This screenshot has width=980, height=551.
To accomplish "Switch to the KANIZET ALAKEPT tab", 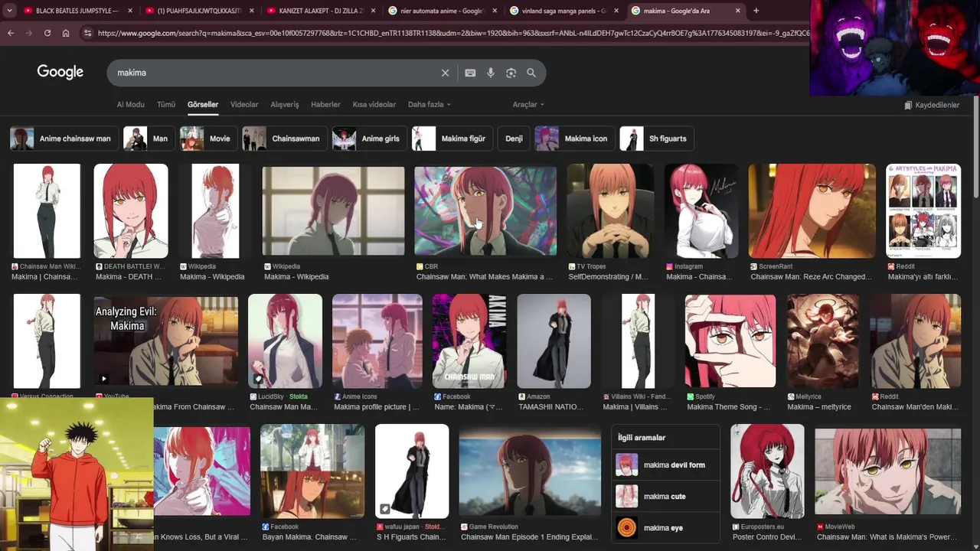I will pos(321,11).
